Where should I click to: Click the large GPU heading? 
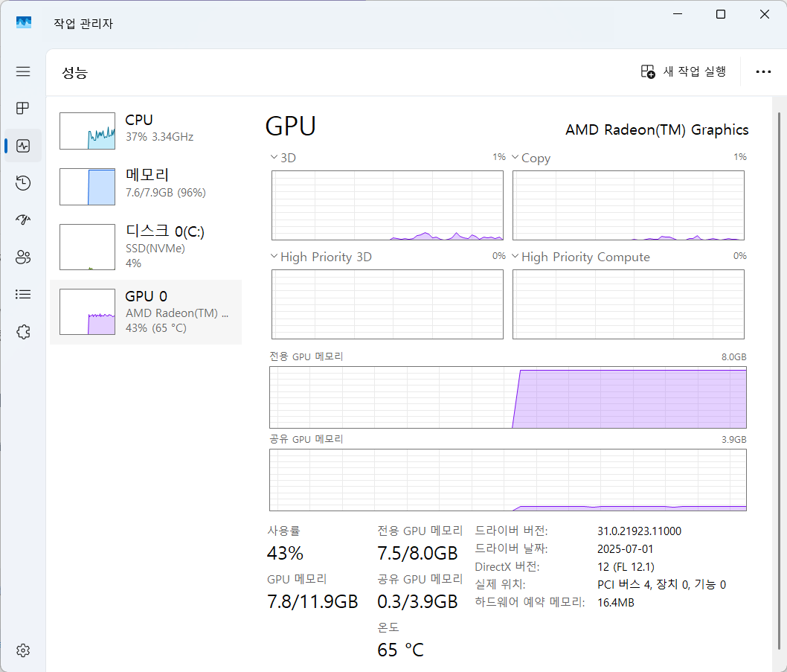coord(290,126)
